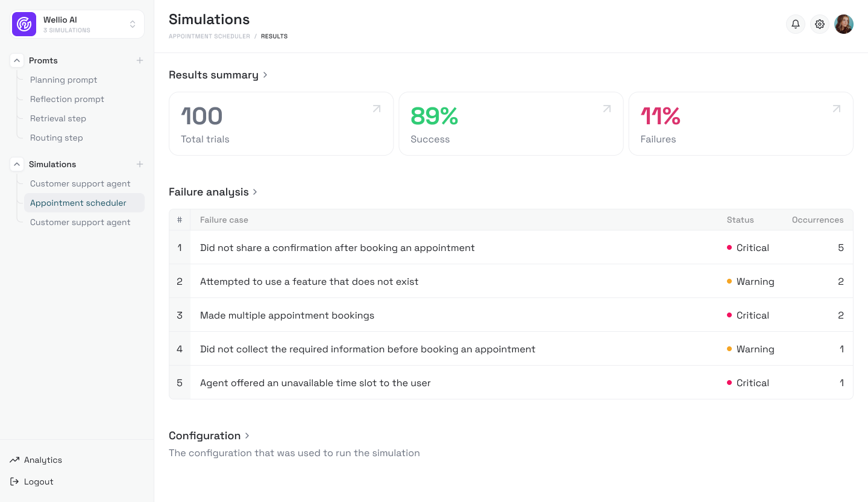This screenshot has height=502, width=868.
Task: Open the settings gear icon
Action: pos(820,24)
